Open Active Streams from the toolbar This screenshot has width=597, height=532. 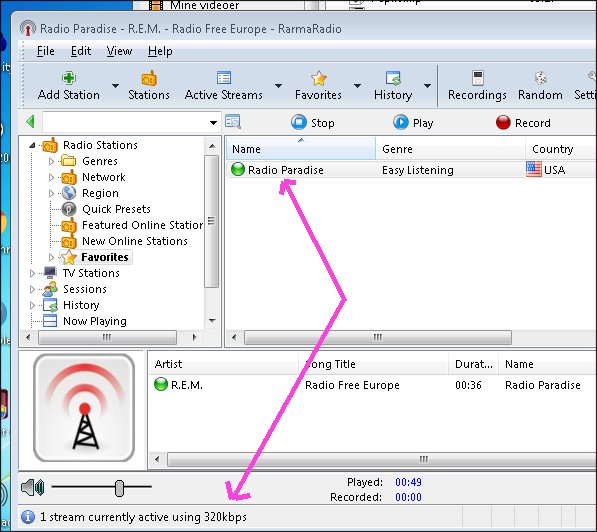coord(223,86)
